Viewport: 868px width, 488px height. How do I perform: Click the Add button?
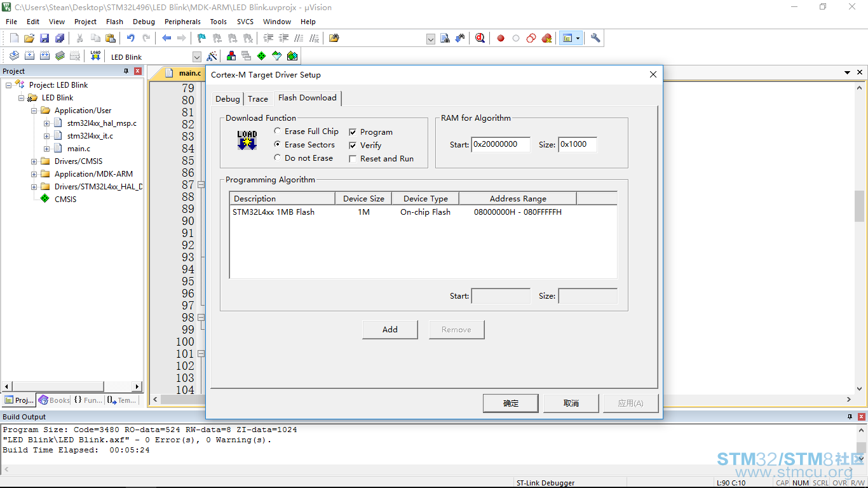coord(390,330)
